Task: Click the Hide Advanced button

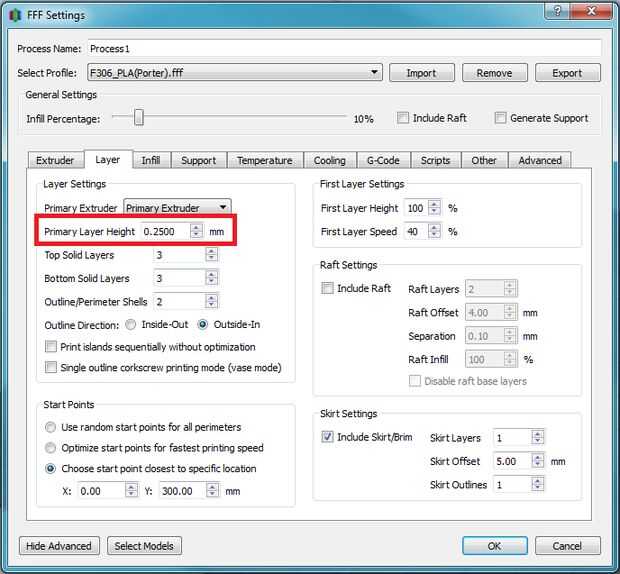Action: (59, 546)
